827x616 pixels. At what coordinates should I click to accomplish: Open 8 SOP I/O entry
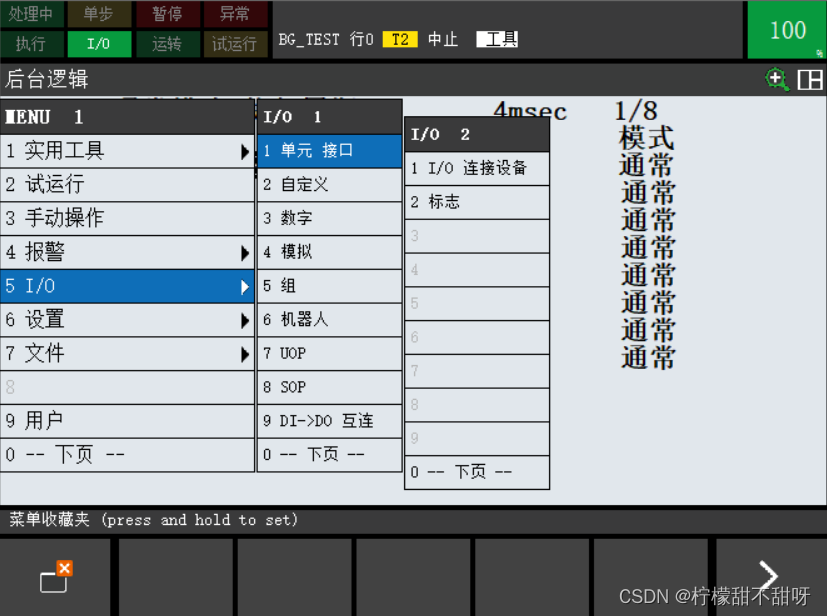tap(330, 388)
